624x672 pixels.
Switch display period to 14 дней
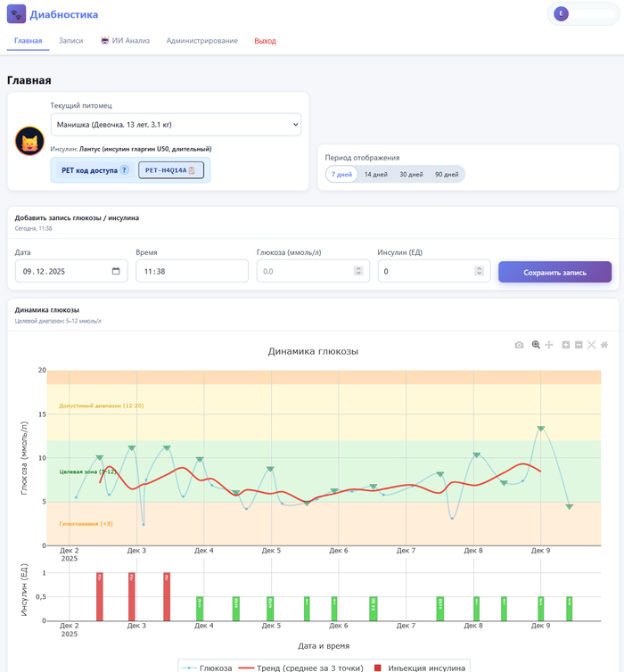(375, 174)
